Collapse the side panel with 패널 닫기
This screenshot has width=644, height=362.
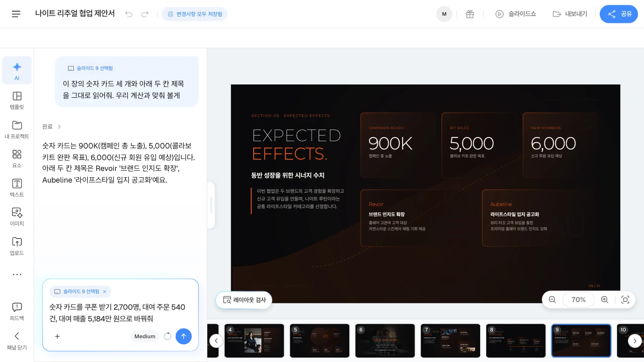[x=17, y=340]
